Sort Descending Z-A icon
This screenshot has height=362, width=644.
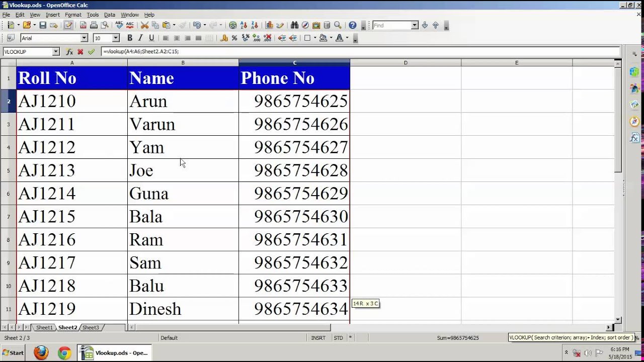coord(255,25)
